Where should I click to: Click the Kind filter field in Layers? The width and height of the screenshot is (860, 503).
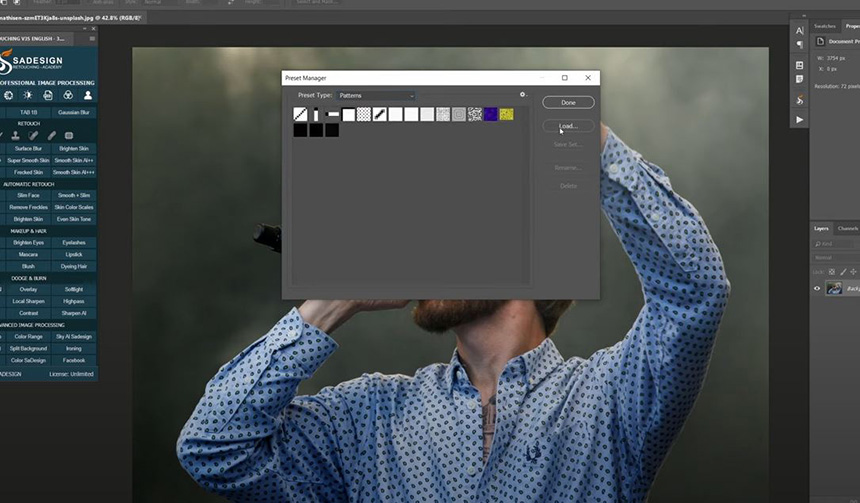click(833, 244)
